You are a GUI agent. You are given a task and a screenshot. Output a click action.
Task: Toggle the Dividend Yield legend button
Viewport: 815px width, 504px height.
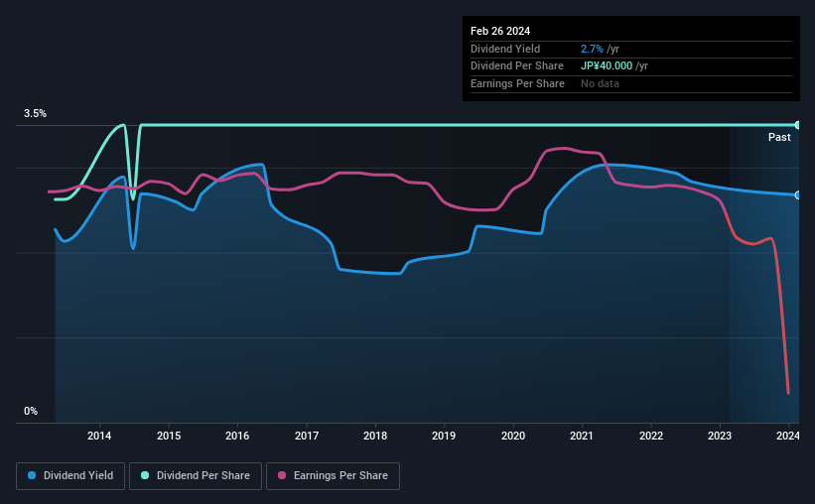pyautogui.click(x=70, y=476)
